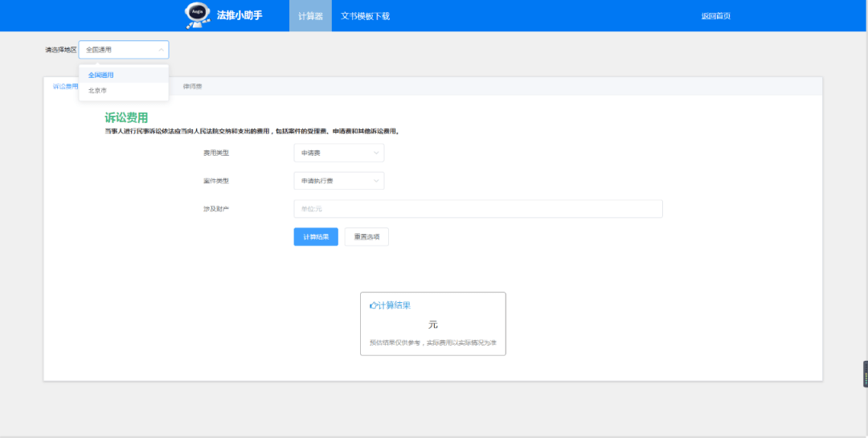Click the chevron arrow in 案件类型 select
The image size is (868, 438).
(x=376, y=181)
